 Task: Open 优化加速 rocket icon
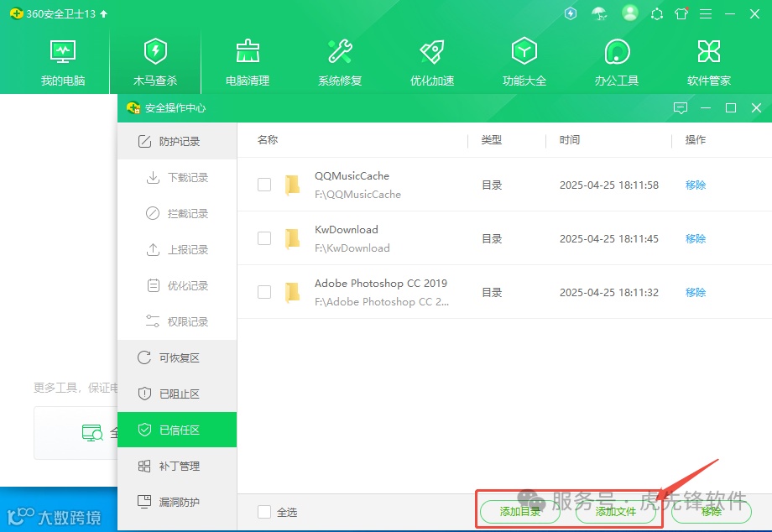(432, 51)
